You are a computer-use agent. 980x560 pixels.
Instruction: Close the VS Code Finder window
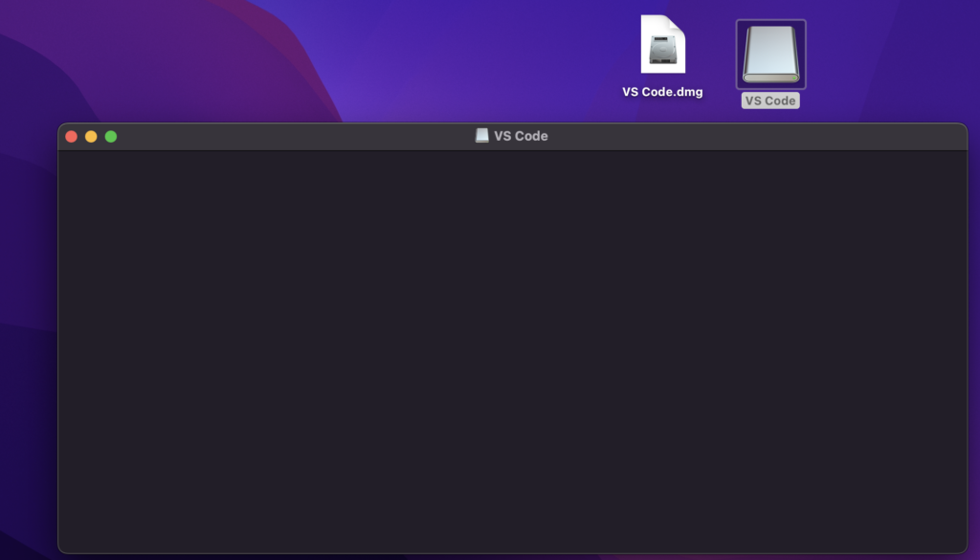(x=71, y=136)
